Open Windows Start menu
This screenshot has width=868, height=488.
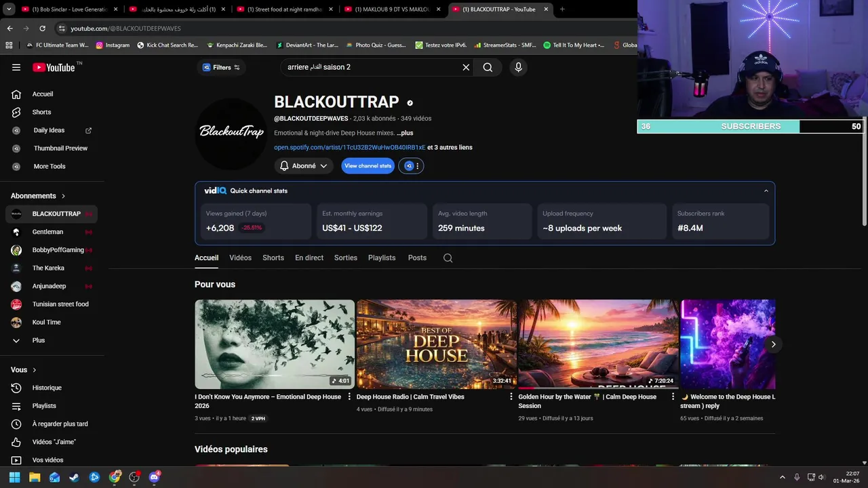click(14, 477)
